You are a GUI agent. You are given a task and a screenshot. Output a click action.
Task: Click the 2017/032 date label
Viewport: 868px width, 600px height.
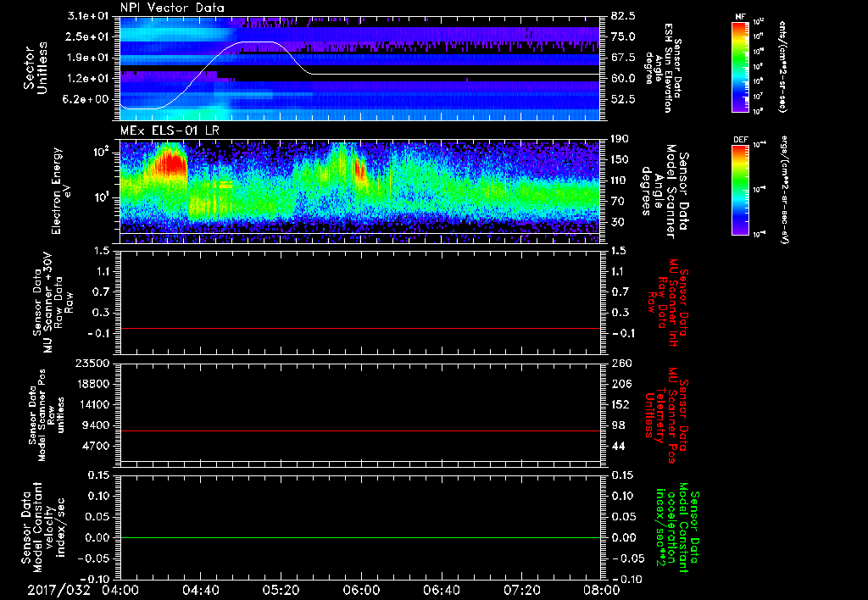[x=59, y=589]
